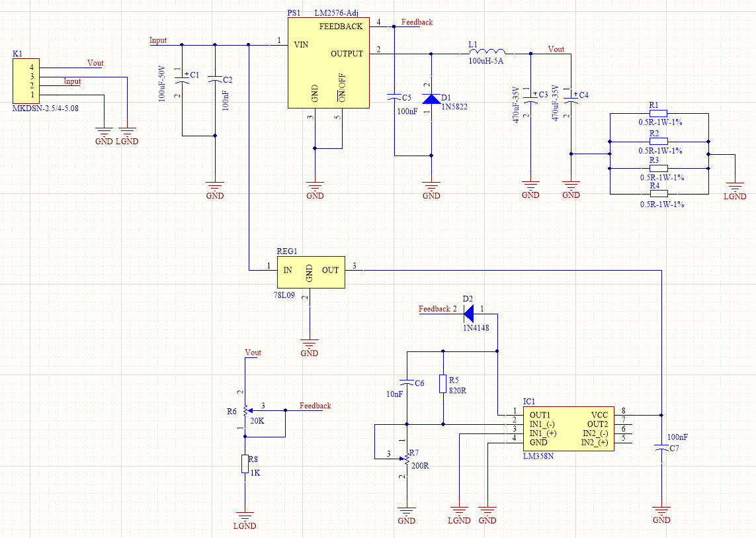The width and height of the screenshot is (756, 538).
Task: Select the IC1 LM358N op-amp body
Action: [x=568, y=428]
